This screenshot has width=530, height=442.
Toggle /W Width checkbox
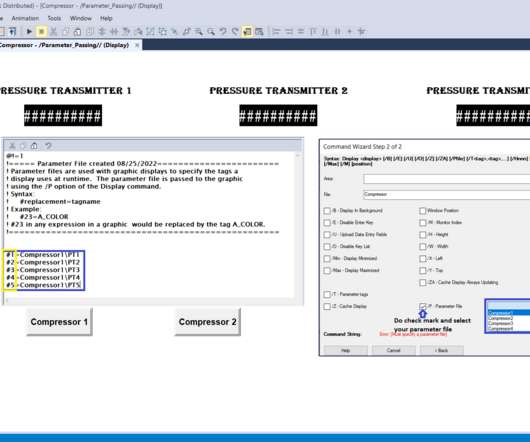click(x=423, y=247)
